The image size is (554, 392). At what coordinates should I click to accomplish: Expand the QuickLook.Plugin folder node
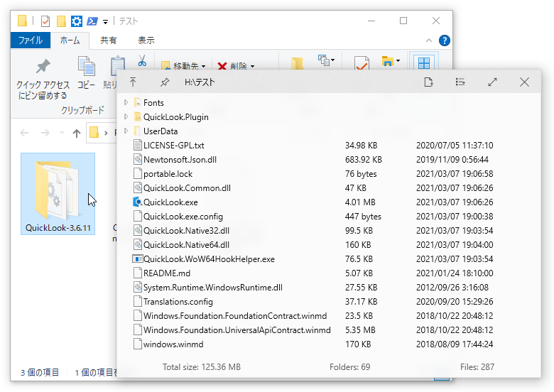(x=126, y=116)
